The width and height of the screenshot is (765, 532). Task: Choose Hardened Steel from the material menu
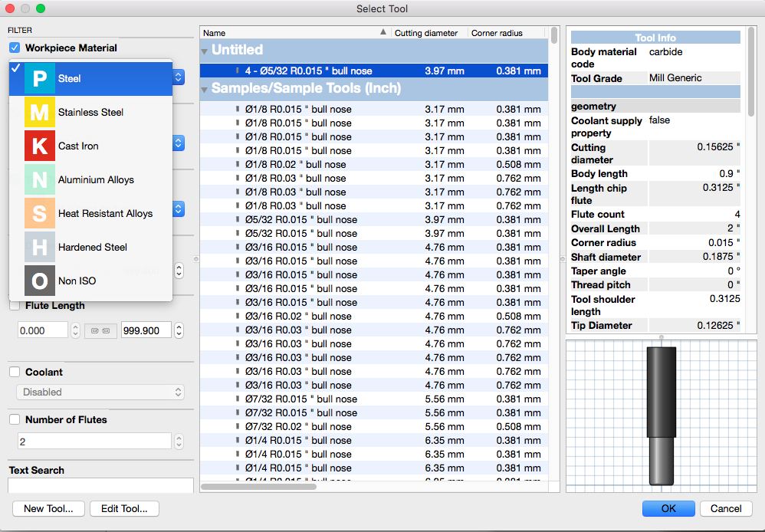(90, 247)
